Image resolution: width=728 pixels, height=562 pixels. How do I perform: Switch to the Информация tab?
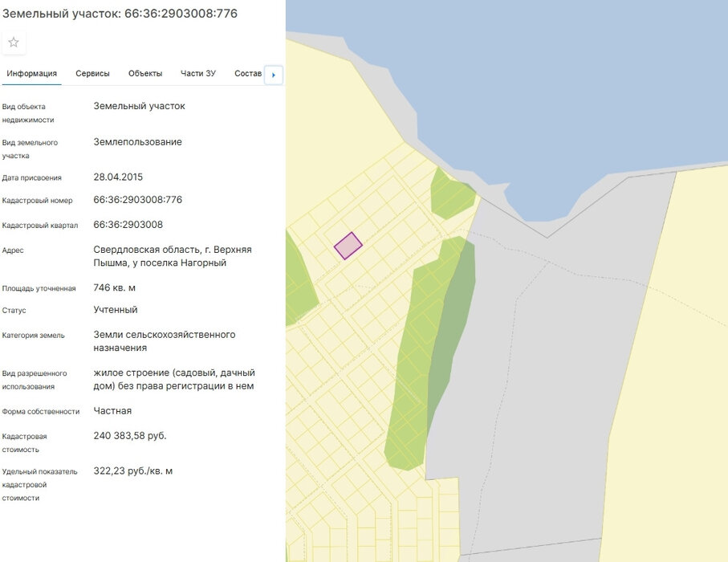(32, 74)
